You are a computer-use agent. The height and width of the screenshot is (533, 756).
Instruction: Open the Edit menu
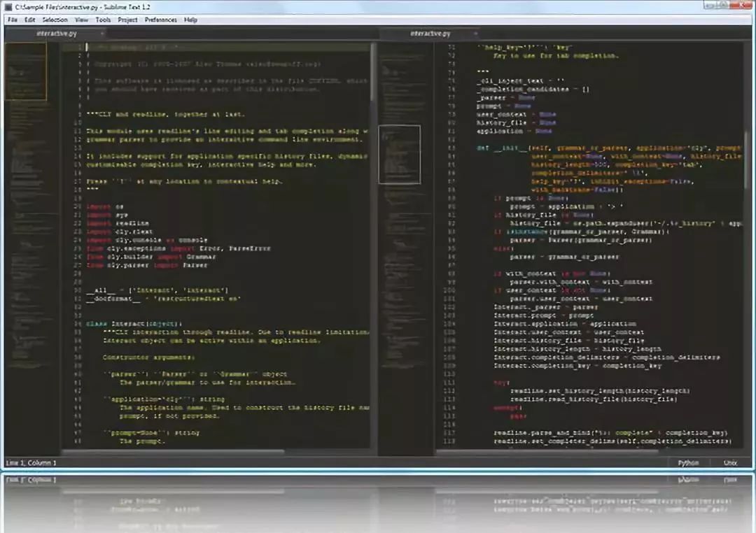30,20
